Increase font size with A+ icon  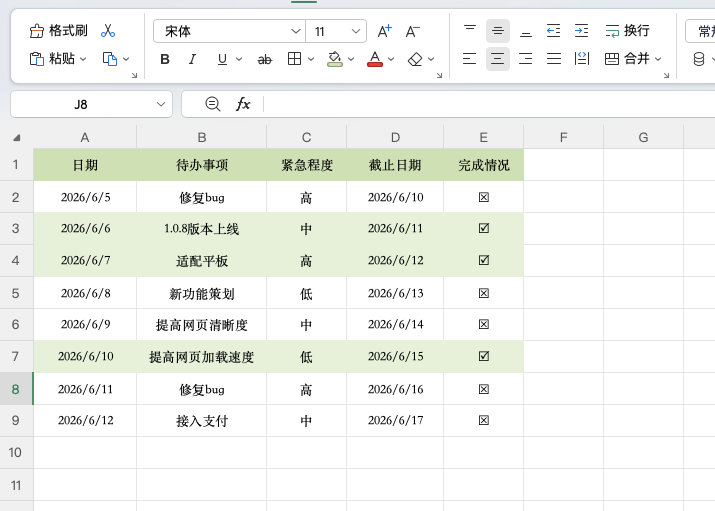pyautogui.click(x=384, y=31)
